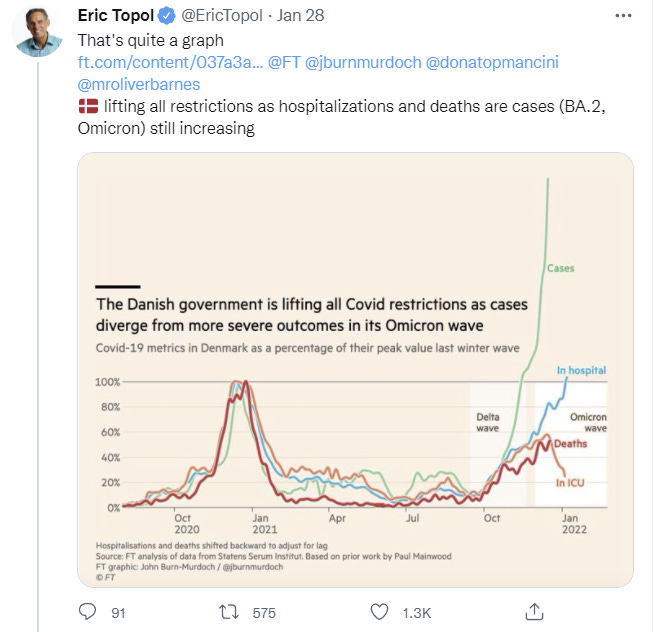Click the 91 replies count
Viewport: 655px width, 632px height.
[x=118, y=613]
